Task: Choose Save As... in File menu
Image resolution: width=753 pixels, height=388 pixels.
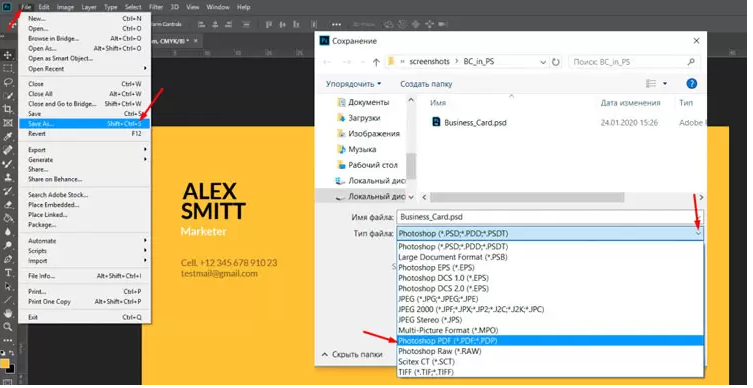Action: tap(85, 124)
